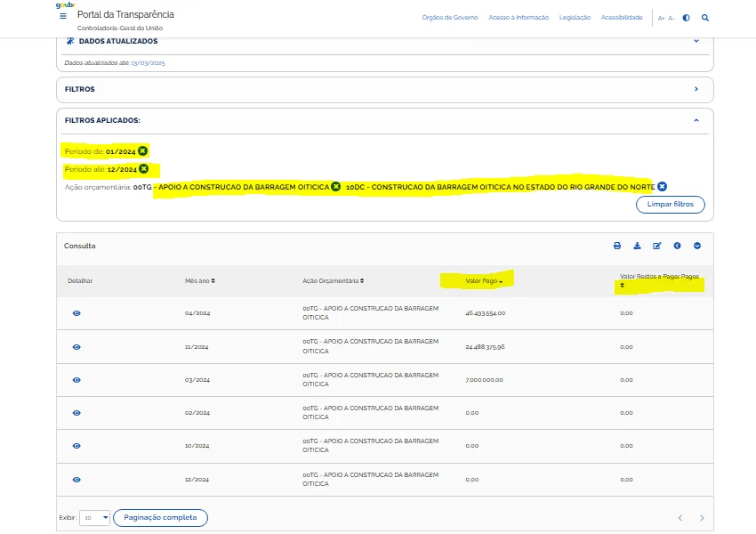
Task: Increase font size with A+
Action: pyautogui.click(x=661, y=19)
